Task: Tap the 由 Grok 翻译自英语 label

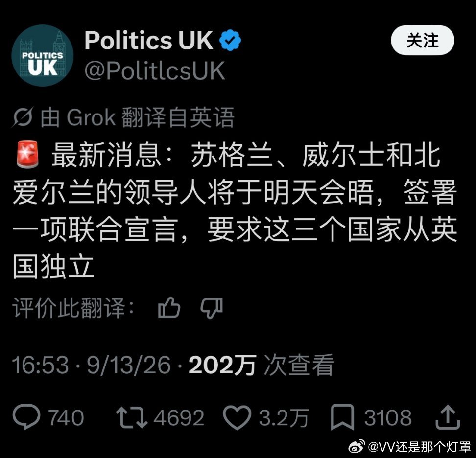Action: [x=138, y=117]
